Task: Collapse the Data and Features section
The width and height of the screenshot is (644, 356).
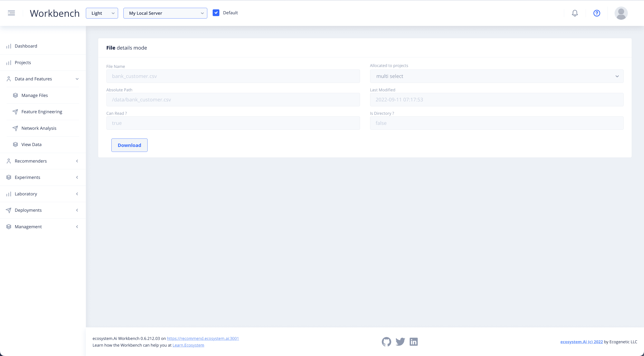Action: coord(77,79)
